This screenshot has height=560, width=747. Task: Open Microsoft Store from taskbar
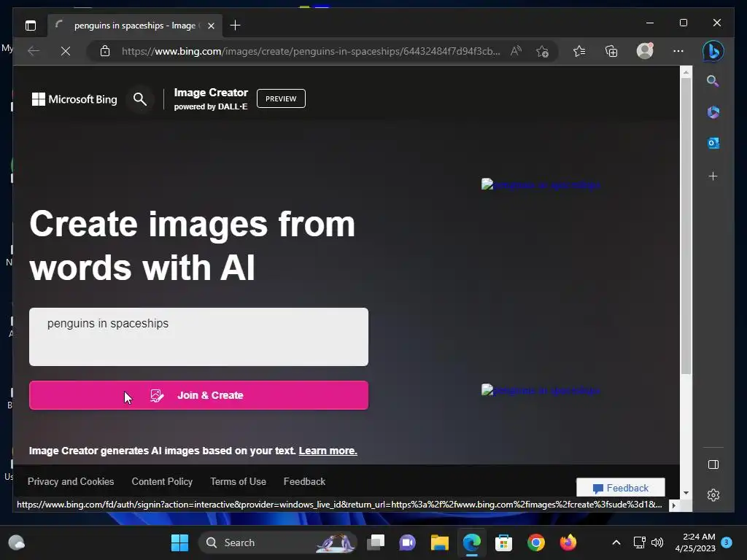coord(503,542)
